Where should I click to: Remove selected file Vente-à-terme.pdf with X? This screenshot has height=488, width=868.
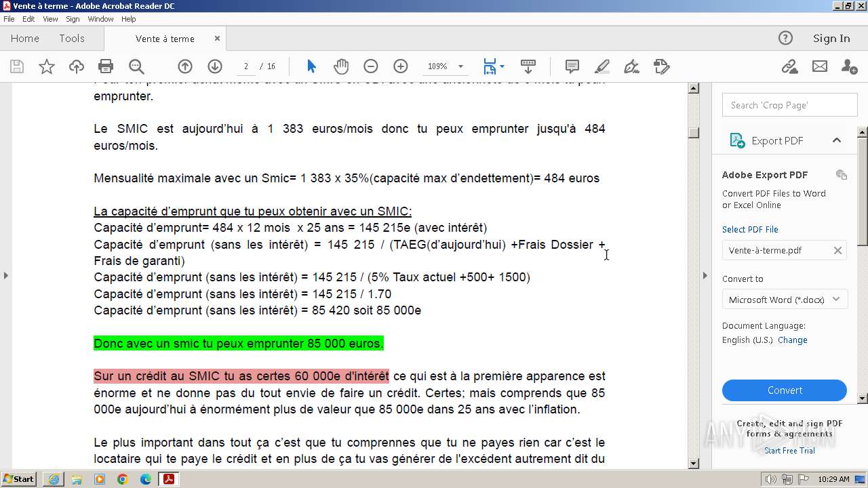click(x=837, y=250)
